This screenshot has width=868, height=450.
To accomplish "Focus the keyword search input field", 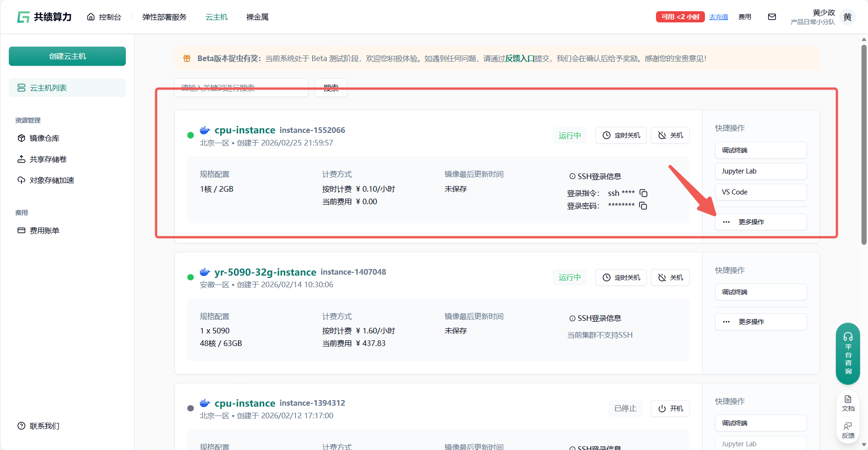I will (x=241, y=88).
